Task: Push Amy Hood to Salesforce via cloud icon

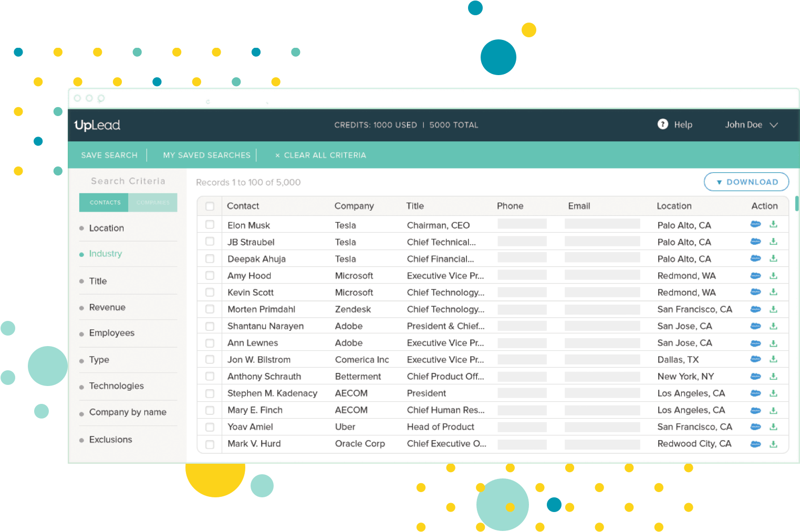Action: coord(755,276)
